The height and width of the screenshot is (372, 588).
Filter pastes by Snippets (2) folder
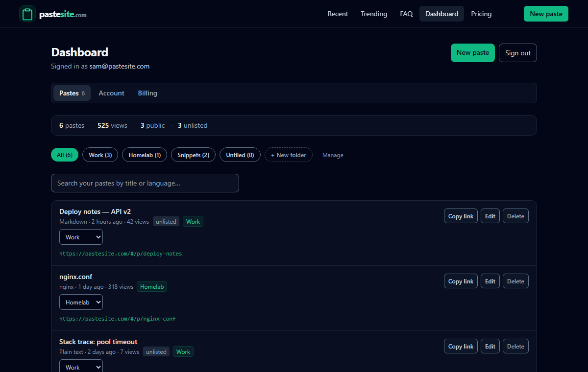pyautogui.click(x=193, y=155)
